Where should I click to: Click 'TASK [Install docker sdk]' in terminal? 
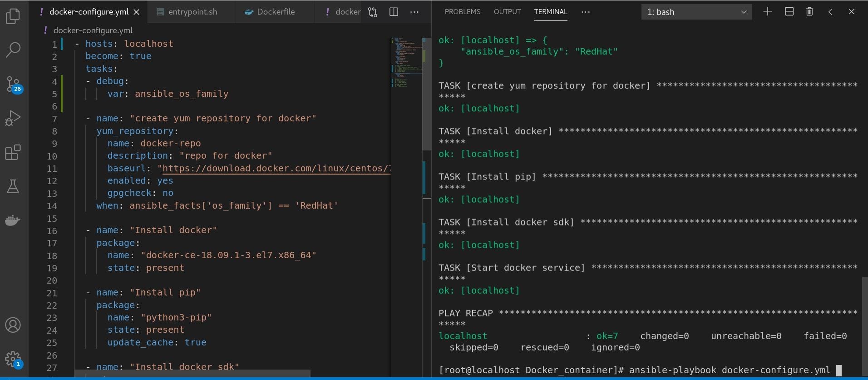point(506,222)
